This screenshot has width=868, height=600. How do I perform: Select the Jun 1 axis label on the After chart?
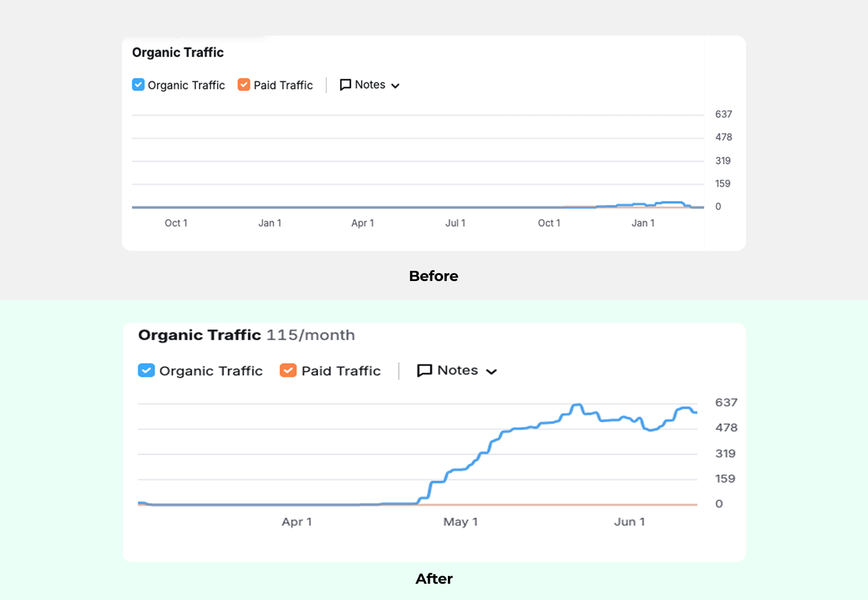coord(629,522)
